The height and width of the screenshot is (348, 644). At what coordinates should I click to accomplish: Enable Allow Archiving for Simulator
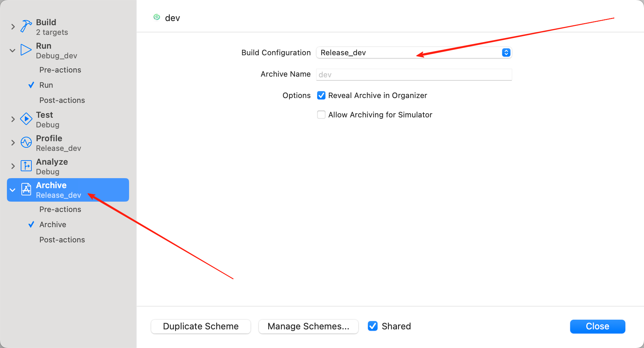click(321, 115)
